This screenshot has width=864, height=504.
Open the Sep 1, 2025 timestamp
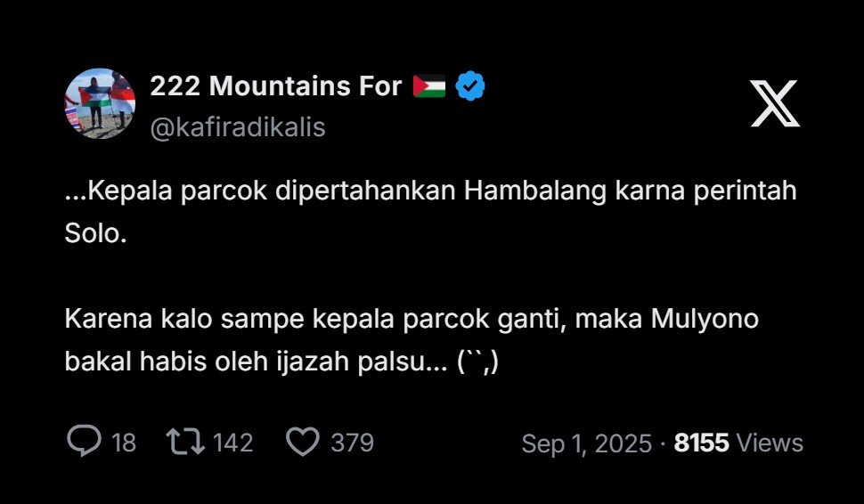click(x=586, y=443)
